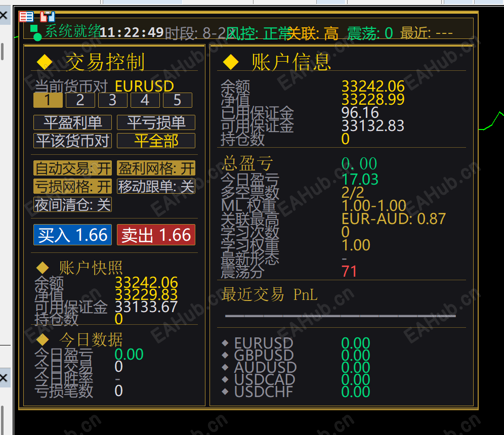Select currency pair slot 1
The image size is (504, 435).
[48, 100]
